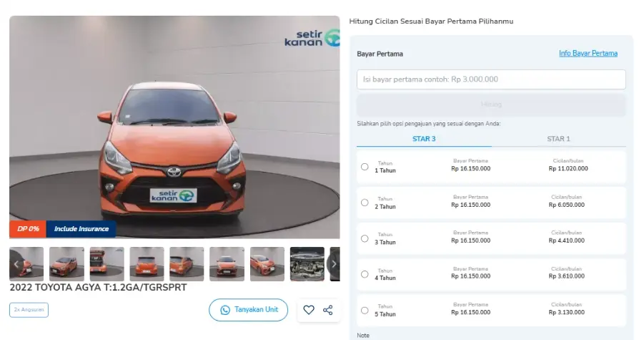The width and height of the screenshot is (644, 340).
Task: Switch to the STAR 3 tab
Action: coord(424,139)
